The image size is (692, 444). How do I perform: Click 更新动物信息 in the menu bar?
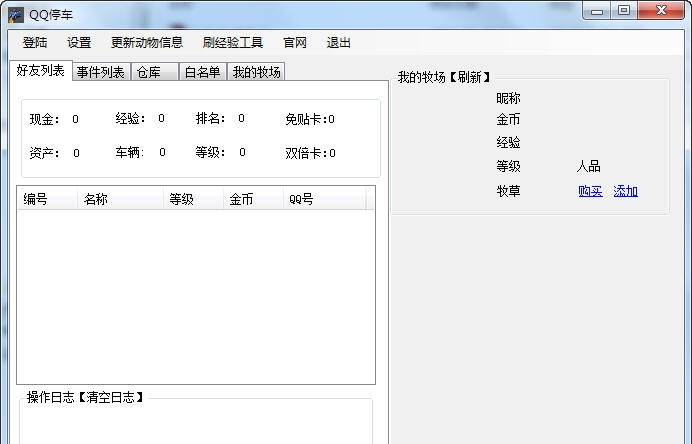pyautogui.click(x=147, y=43)
